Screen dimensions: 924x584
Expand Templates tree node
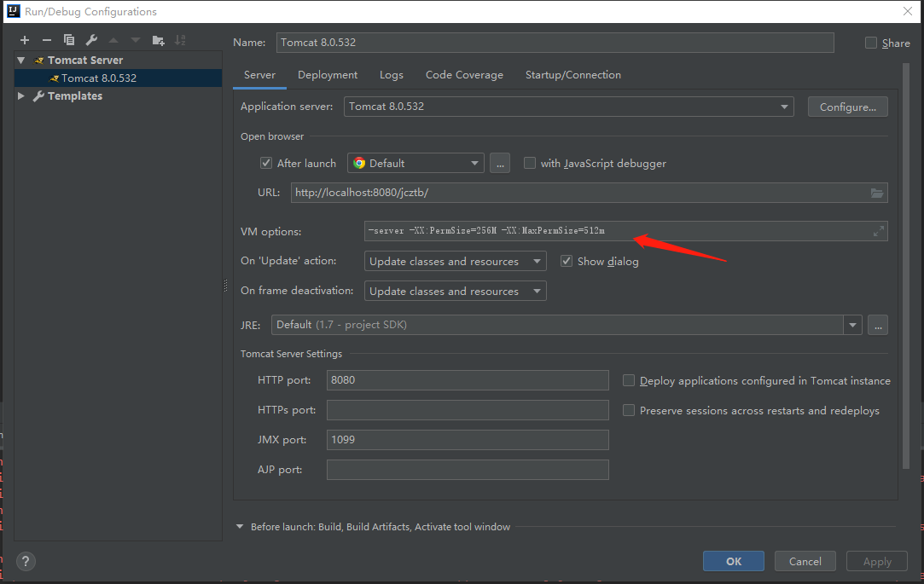point(21,96)
